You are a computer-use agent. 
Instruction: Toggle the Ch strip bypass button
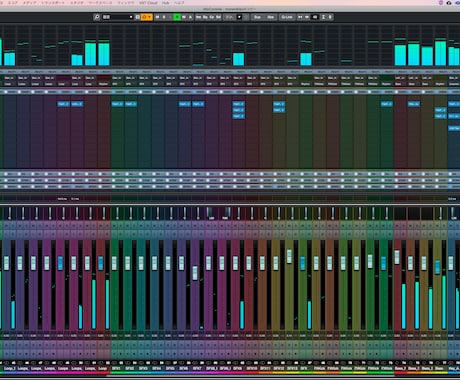(x=212, y=17)
